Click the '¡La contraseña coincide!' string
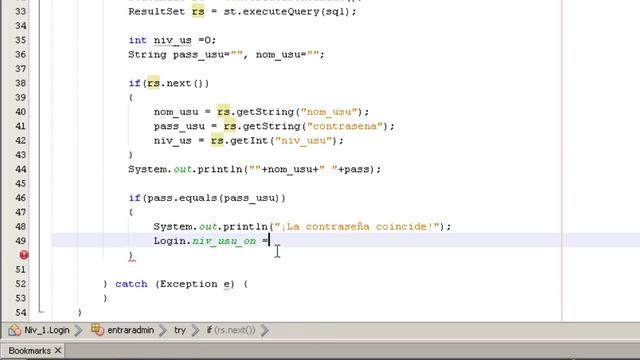640x360 pixels. click(357, 227)
